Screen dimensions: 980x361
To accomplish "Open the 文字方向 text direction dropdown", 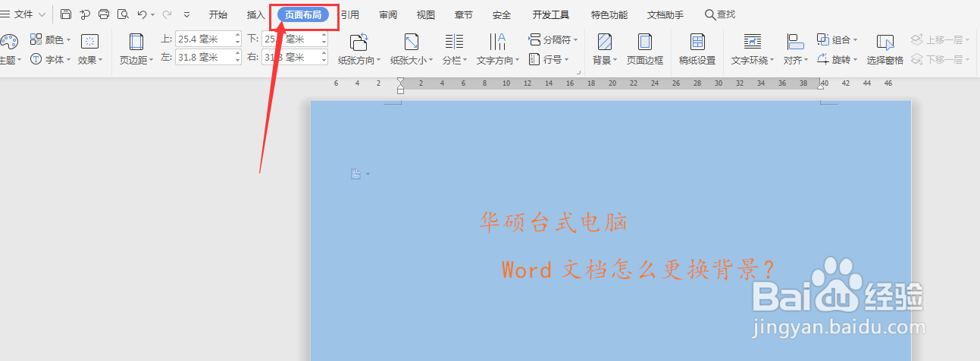I will [x=498, y=49].
